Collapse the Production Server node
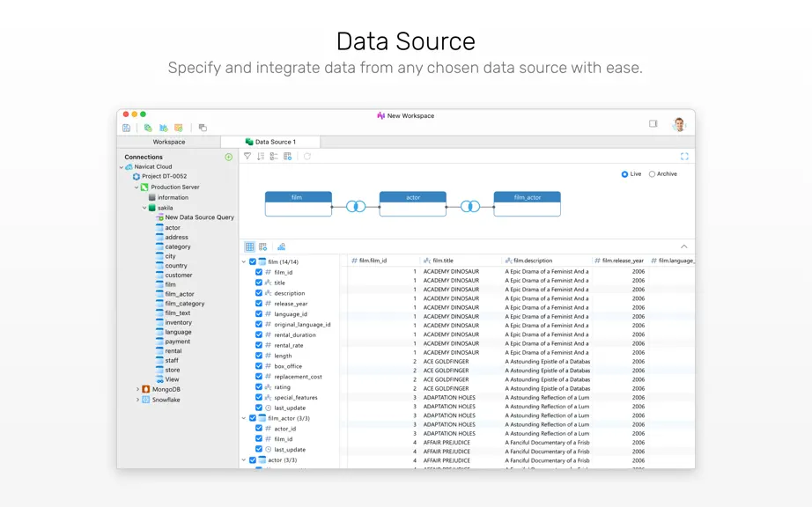The image size is (812, 507). (137, 187)
